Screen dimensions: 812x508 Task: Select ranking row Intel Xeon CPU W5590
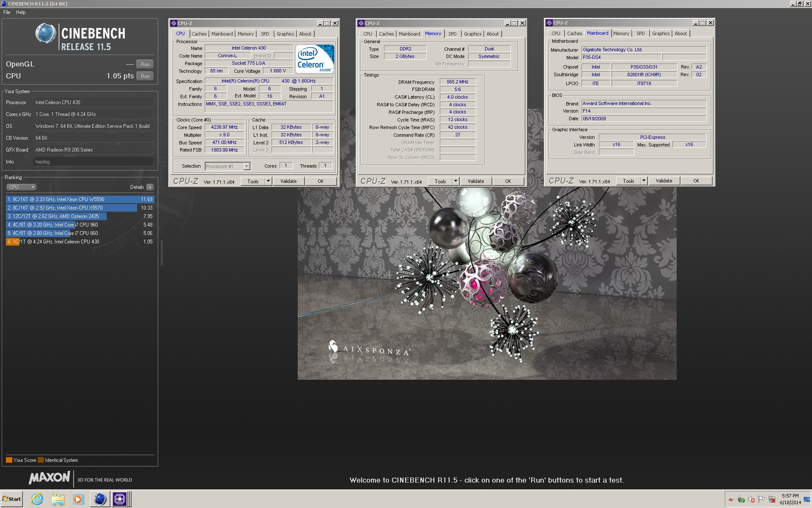point(80,199)
